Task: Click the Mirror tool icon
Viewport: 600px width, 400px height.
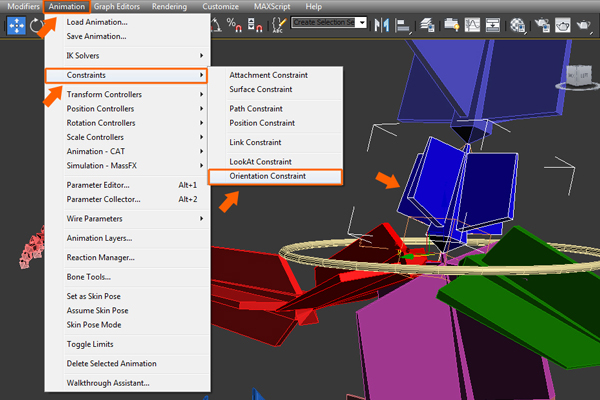Action: pyautogui.click(x=382, y=25)
